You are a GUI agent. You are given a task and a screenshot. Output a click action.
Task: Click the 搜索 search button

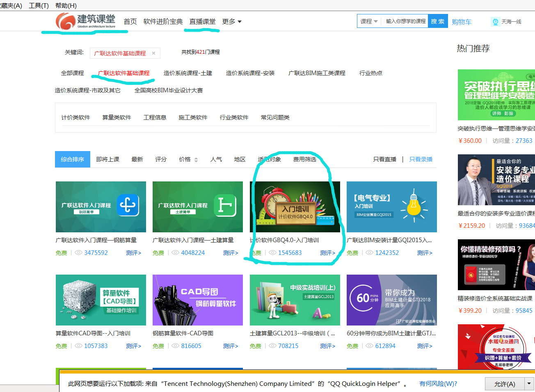437,21
